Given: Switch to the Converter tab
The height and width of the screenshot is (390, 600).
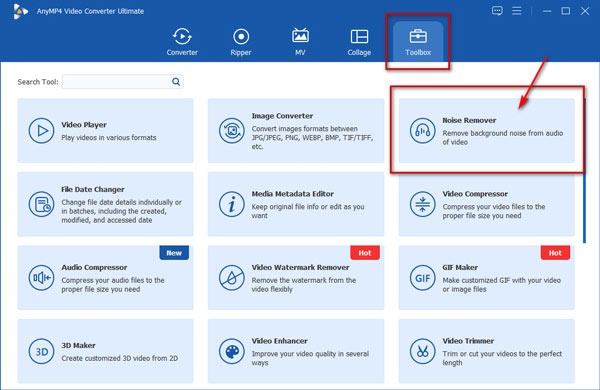Looking at the screenshot, I should 182,42.
